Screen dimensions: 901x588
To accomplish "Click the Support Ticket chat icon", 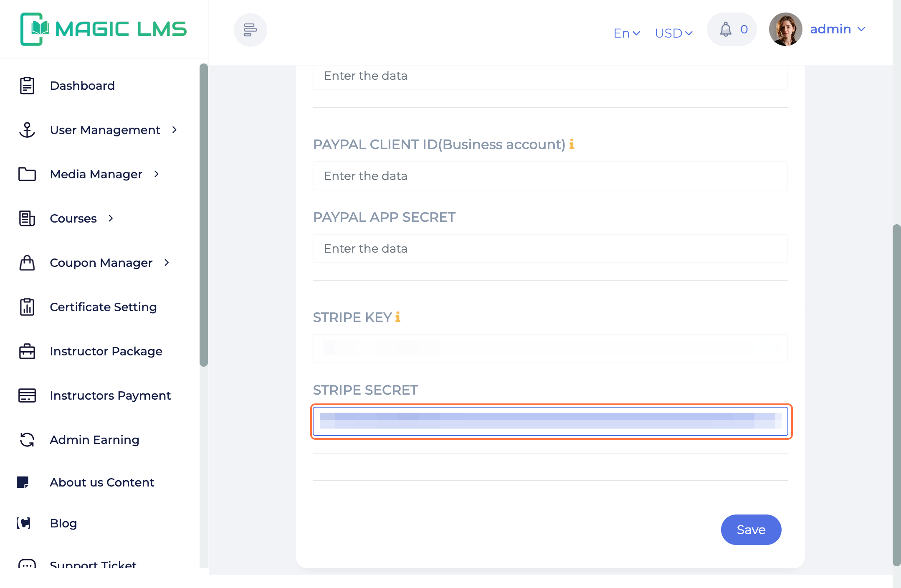I will point(27,564).
